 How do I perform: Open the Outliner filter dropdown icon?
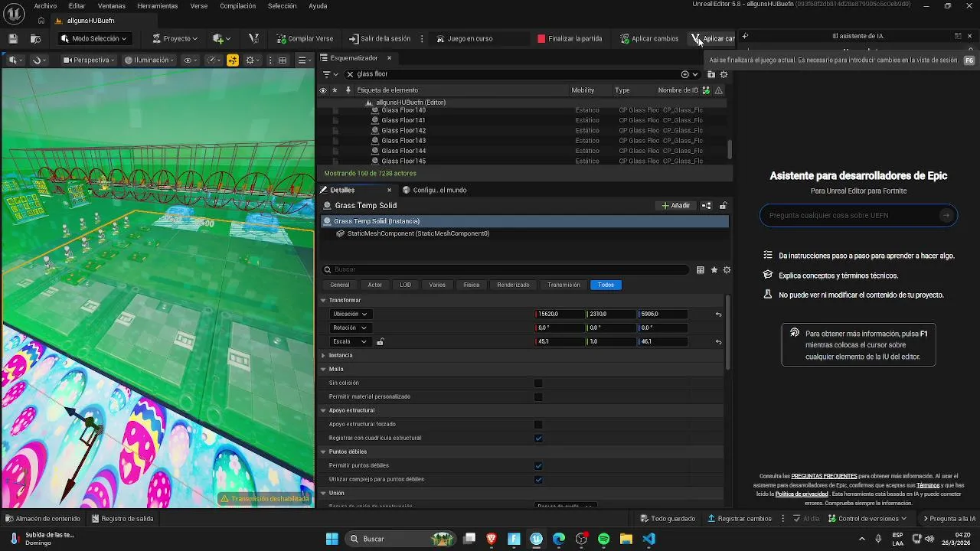[x=330, y=74]
